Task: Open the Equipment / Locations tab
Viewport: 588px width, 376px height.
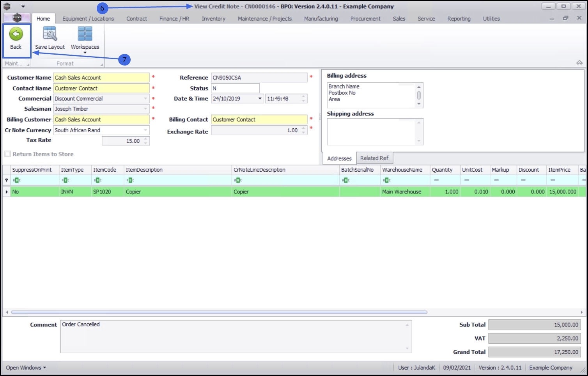Action: pos(88,18)
